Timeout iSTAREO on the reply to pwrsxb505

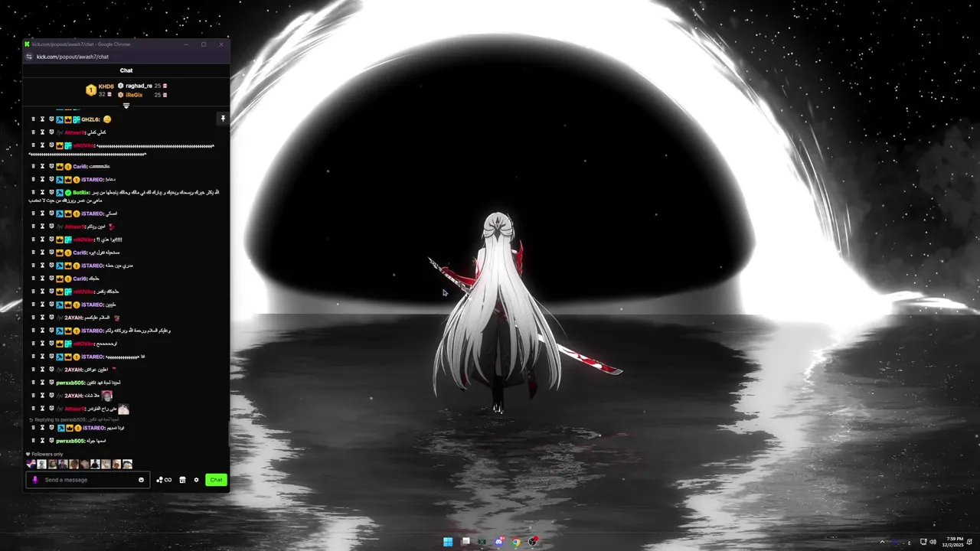click(42, 428)
